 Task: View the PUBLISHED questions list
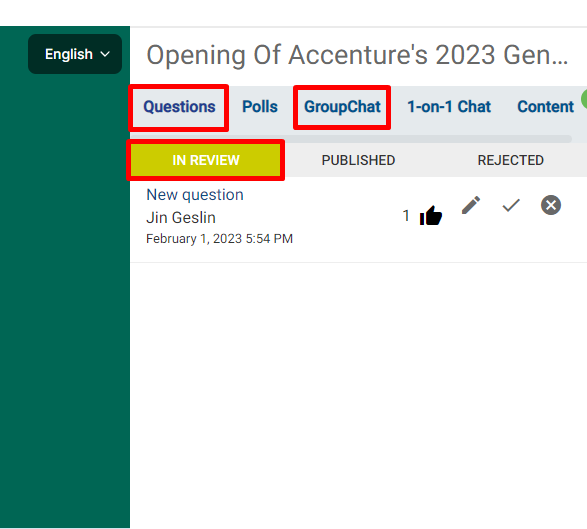tap(358, 160)
